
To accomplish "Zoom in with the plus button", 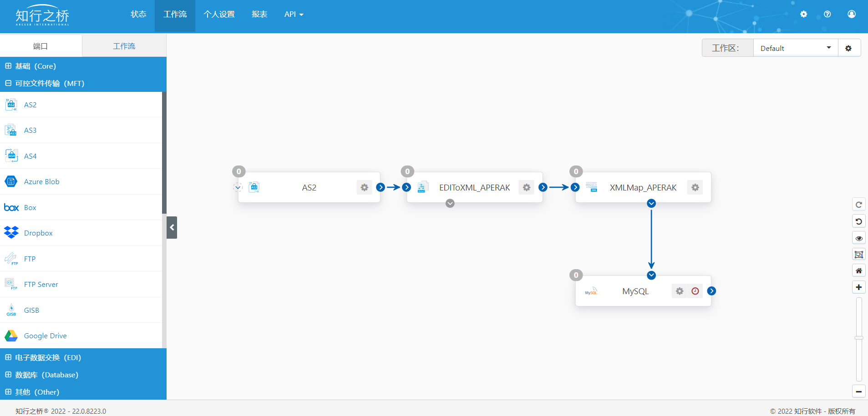I will coord(858,287).
